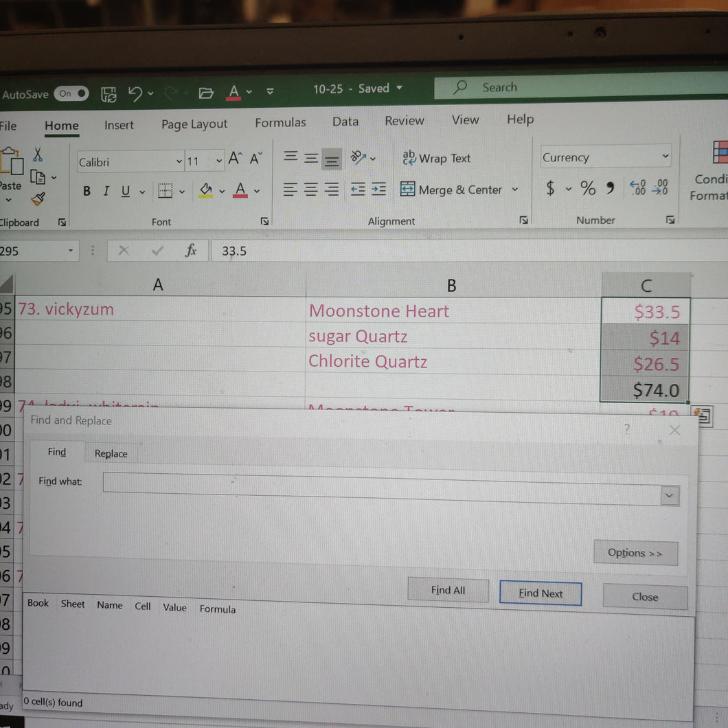728x728 pixels.
Task: Switch to the Formulas tab
Action: [x=280, y=122]
